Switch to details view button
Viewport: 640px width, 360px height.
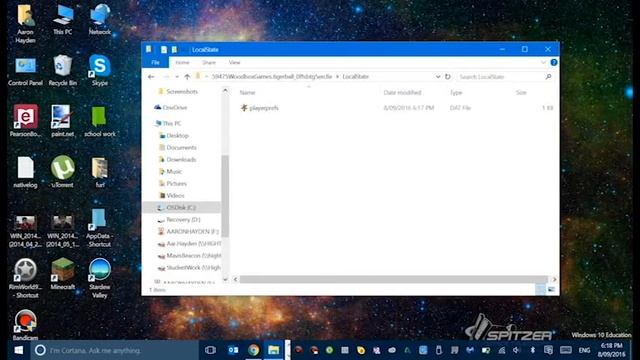pos(540,289)
